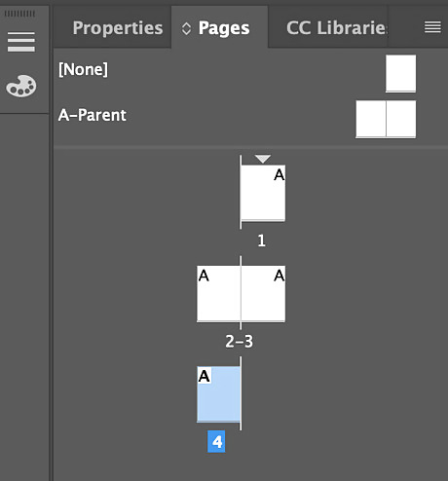
Task: Select right page of A-Parent spread
Action: [401, 119]
